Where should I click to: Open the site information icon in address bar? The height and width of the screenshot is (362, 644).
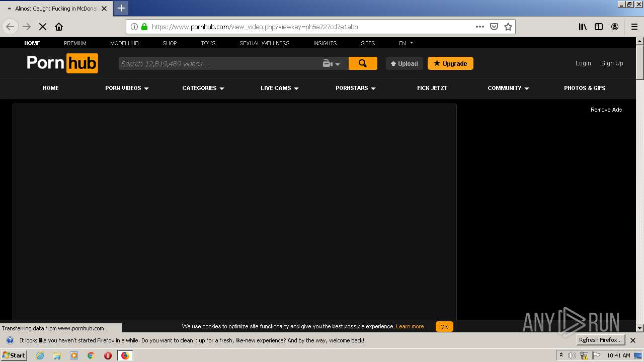pos(134,27)
